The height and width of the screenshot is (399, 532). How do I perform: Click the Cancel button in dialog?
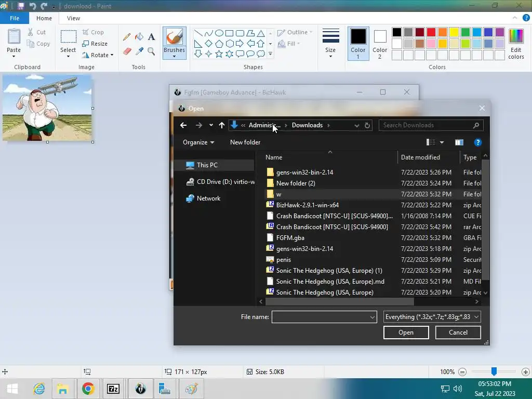coord(458,332)
